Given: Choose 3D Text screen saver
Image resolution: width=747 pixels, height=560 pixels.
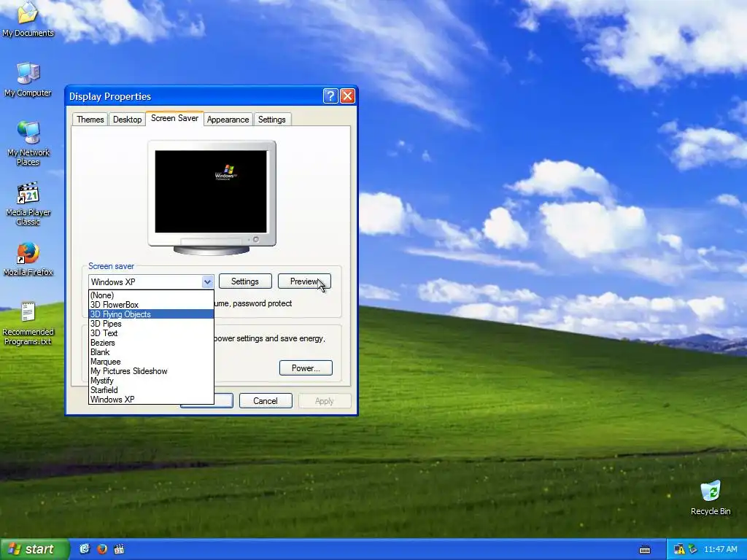Looking at the screenshot, I should [151, 333].
